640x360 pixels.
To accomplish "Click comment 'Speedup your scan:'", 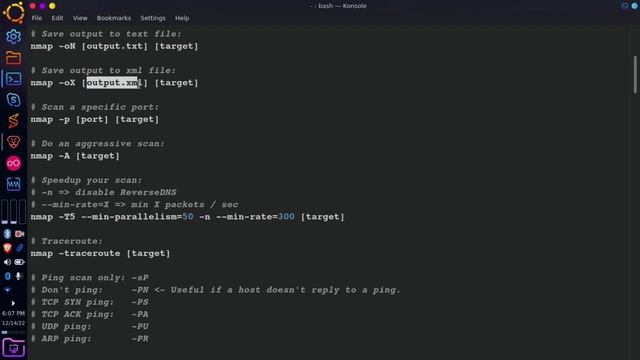I will [87, 180].
